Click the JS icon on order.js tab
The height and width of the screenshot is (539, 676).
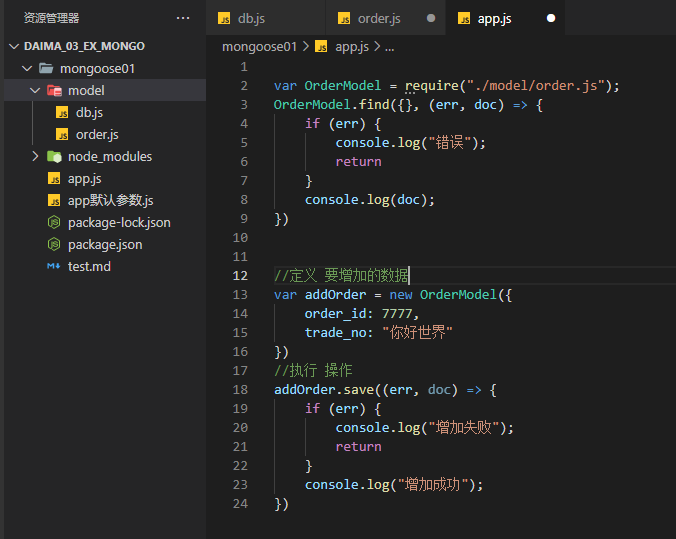[344, 19]
